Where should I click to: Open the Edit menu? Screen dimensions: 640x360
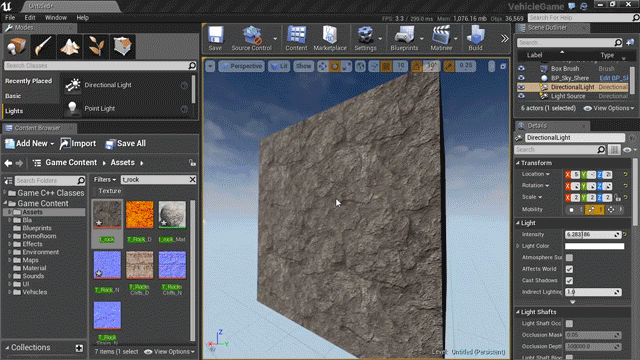pyautogui.click(x=30, y=18)
